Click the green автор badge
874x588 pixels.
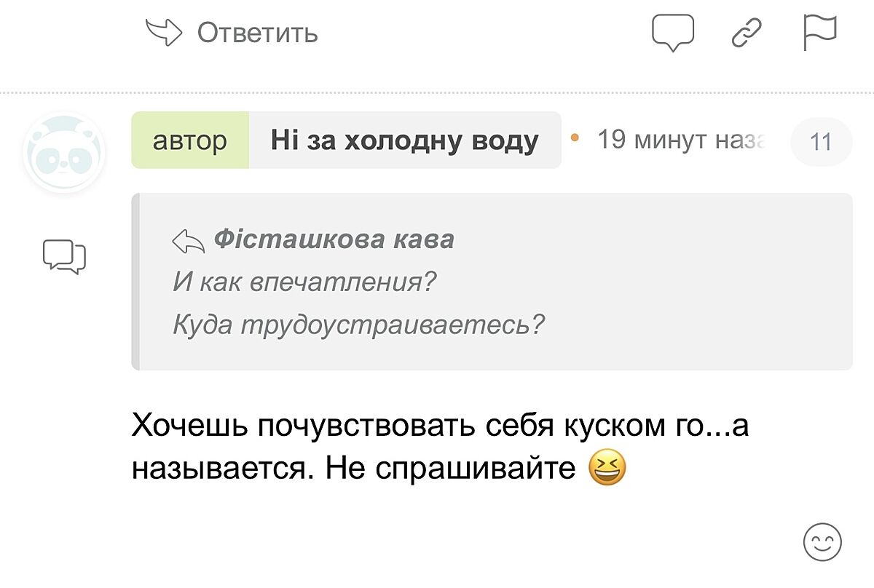190,140
